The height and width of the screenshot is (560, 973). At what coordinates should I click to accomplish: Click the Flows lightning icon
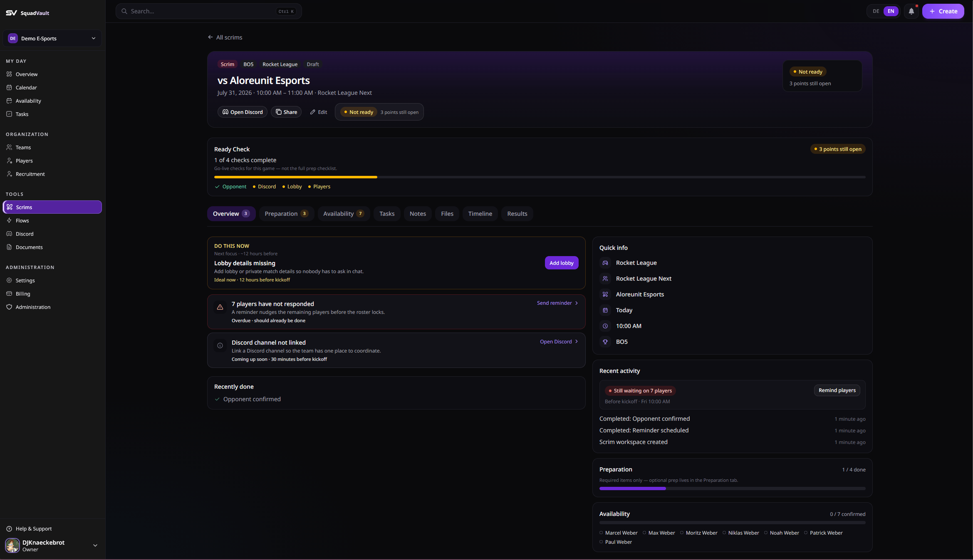9,220
